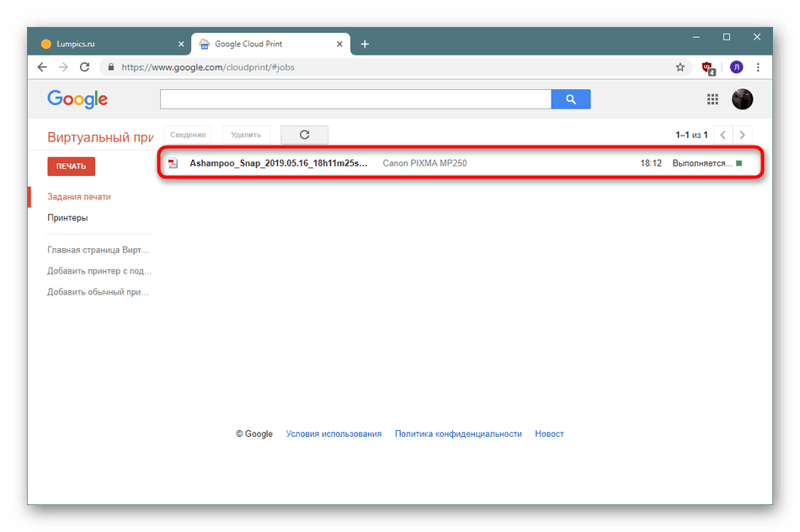Image resolution: width=800 pixels, height=532 pixels.
Task: Open Условия использования link
Action: click(x=333, y=434)
